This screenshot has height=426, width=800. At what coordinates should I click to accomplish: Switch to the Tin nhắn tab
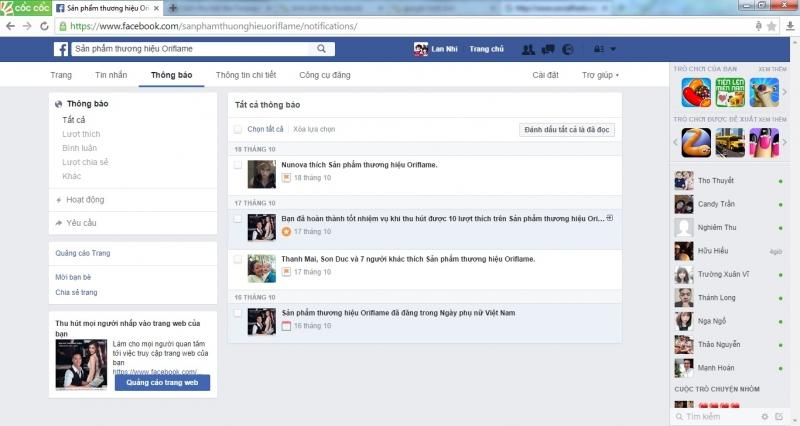[x=111, y=75]
